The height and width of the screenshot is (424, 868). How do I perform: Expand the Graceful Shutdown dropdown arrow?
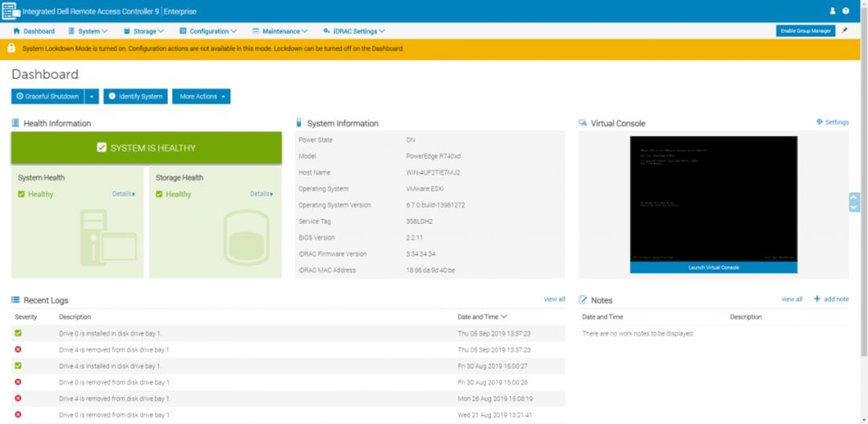[x=92, y=97]
